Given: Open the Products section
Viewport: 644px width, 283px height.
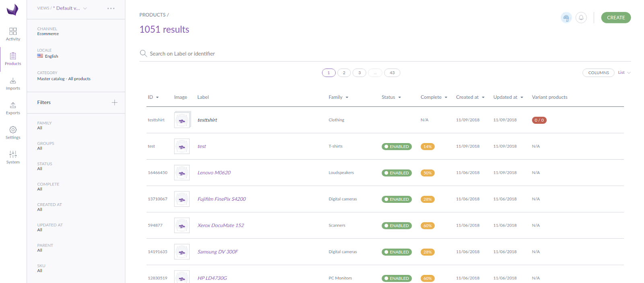Looking at the screenshot, I should (13, 59).
